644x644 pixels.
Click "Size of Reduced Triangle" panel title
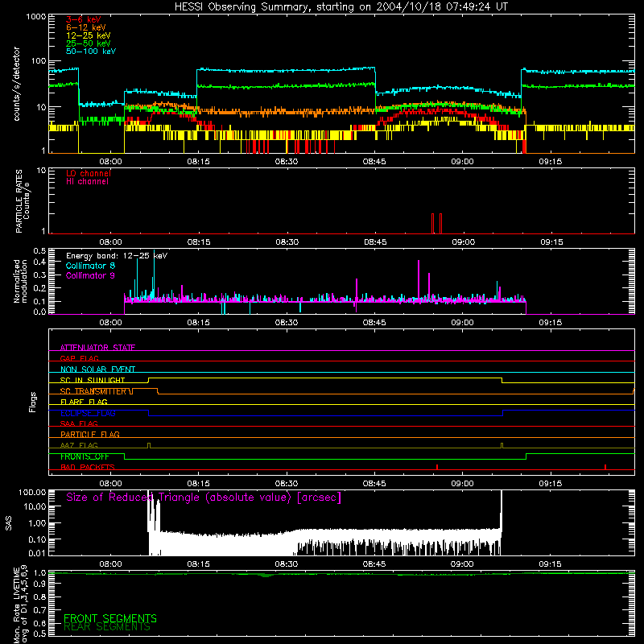[x=204, y=497]
